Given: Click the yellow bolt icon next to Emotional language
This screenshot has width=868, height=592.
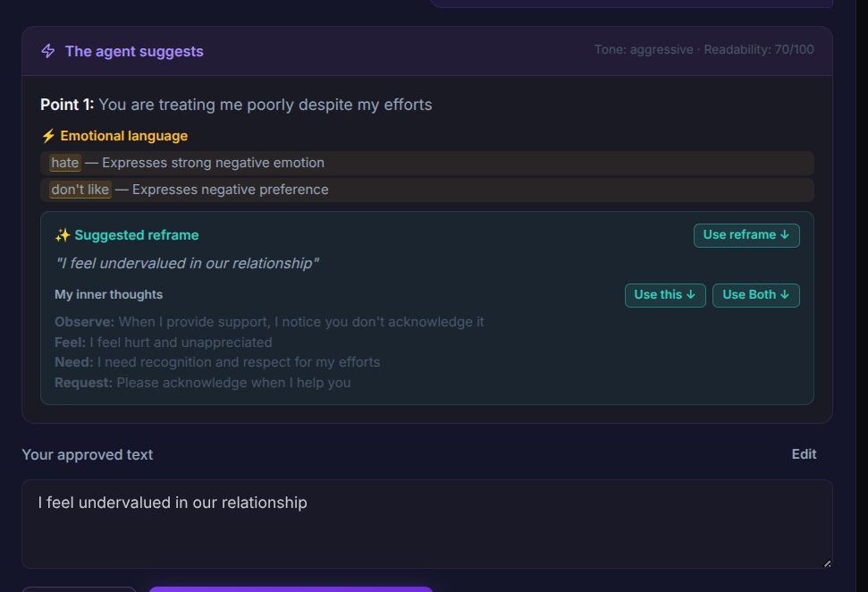Looking at the screenshot, I should coord(48,136).
